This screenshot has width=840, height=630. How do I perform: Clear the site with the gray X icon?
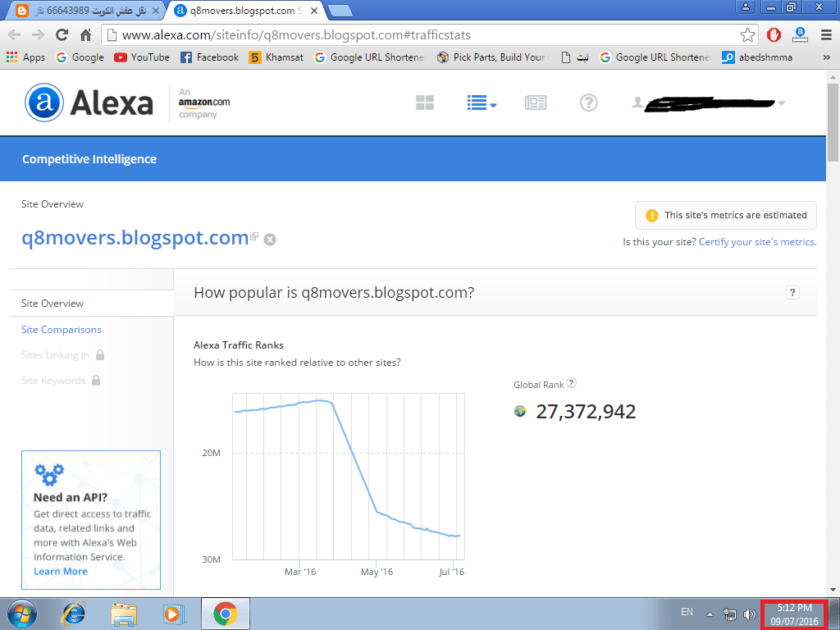point(270,240)
